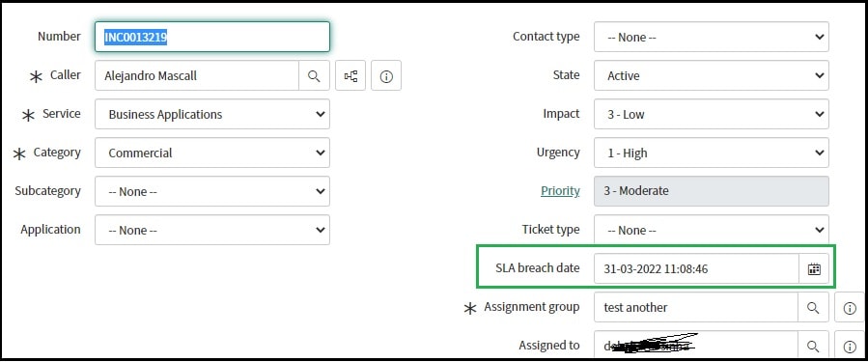Change the State dropdown from Active
This screenshot has height=362, width=868.
point(712,75)
